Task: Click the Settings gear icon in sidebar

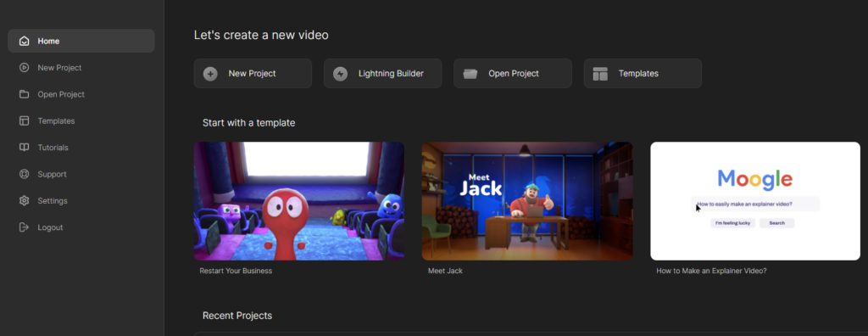Action: pos(24,201)
